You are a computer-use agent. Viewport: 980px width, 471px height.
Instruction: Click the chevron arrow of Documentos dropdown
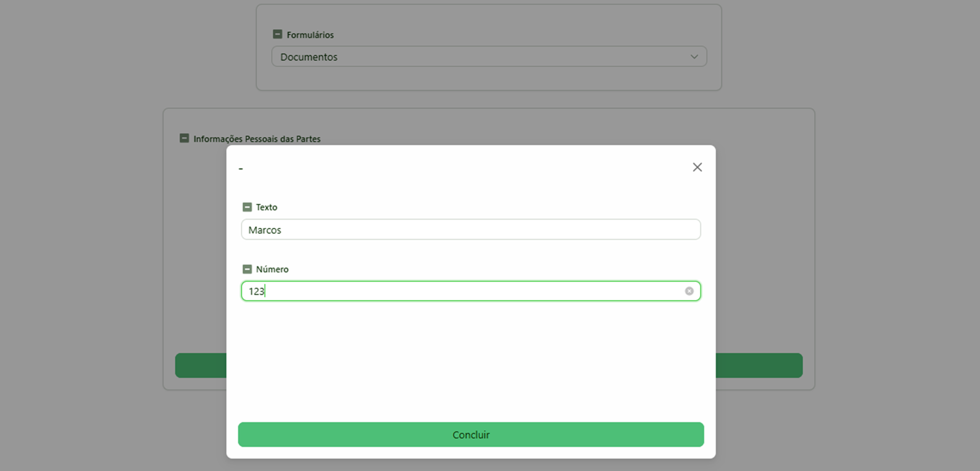(x=694, y=57)
